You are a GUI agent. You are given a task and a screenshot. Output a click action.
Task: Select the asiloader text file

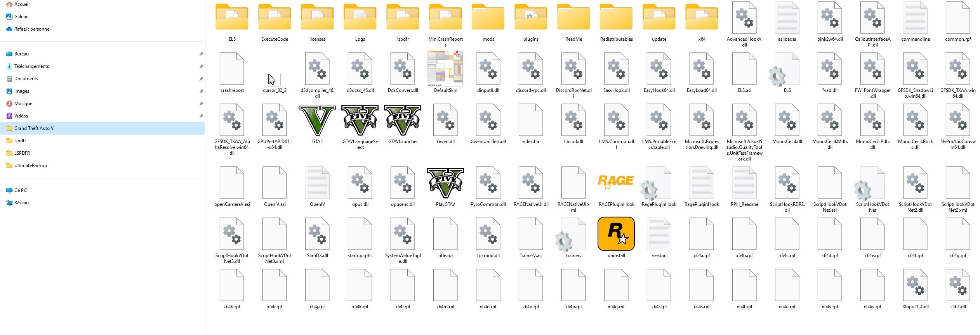click(787, 17)
